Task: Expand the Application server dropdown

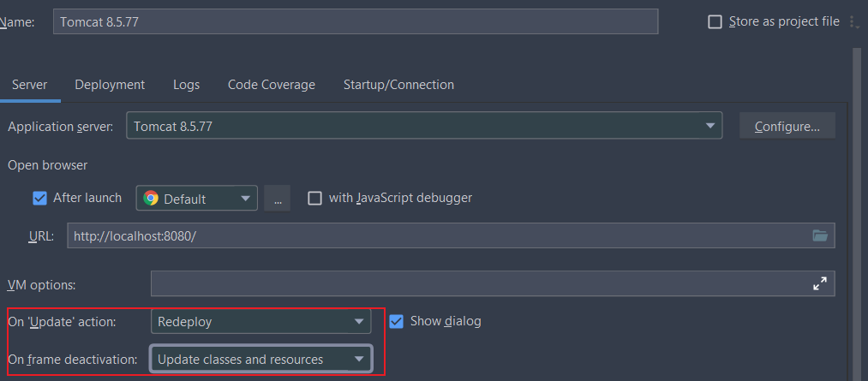Action: pyautogui.click(x=424, y=126)
